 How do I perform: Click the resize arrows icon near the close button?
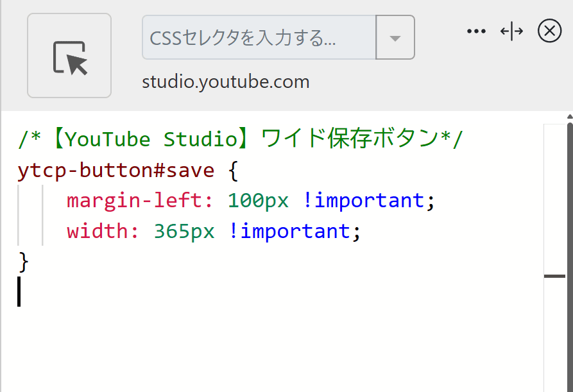(x=512, y=30)
